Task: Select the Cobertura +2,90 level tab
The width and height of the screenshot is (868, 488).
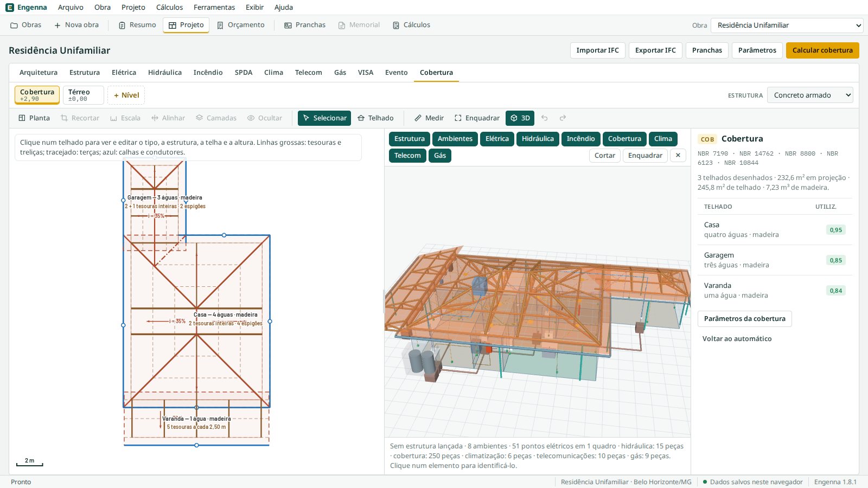Action: pyautogui.click(x=37, y=95)
